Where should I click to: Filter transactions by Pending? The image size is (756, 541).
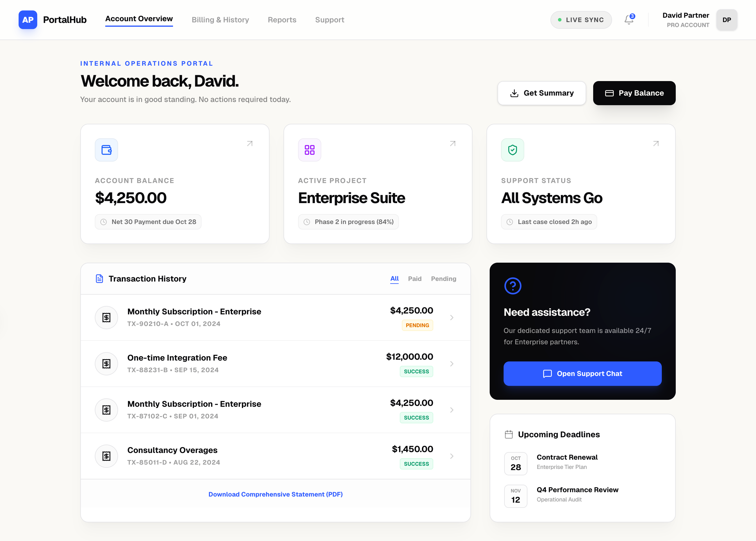(444, 279)
